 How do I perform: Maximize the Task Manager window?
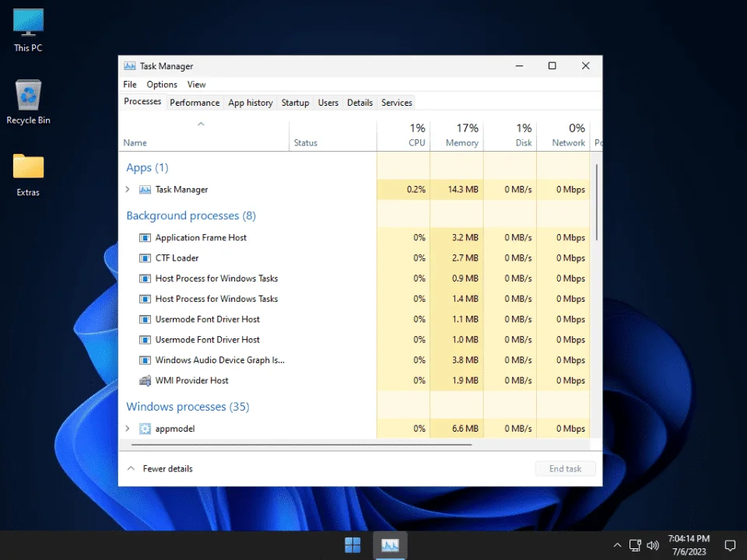tap(552, 66)
